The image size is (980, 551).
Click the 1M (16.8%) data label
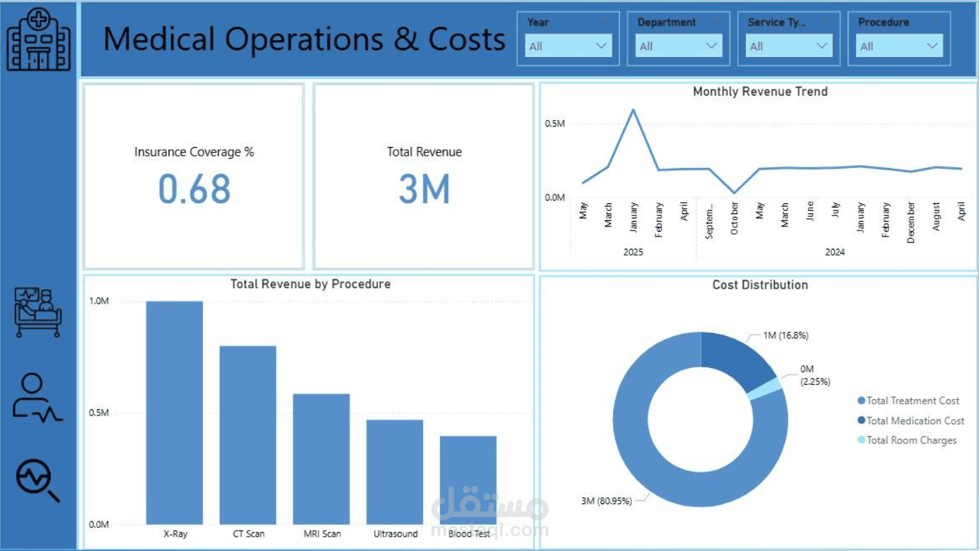[x=785, y=335]
